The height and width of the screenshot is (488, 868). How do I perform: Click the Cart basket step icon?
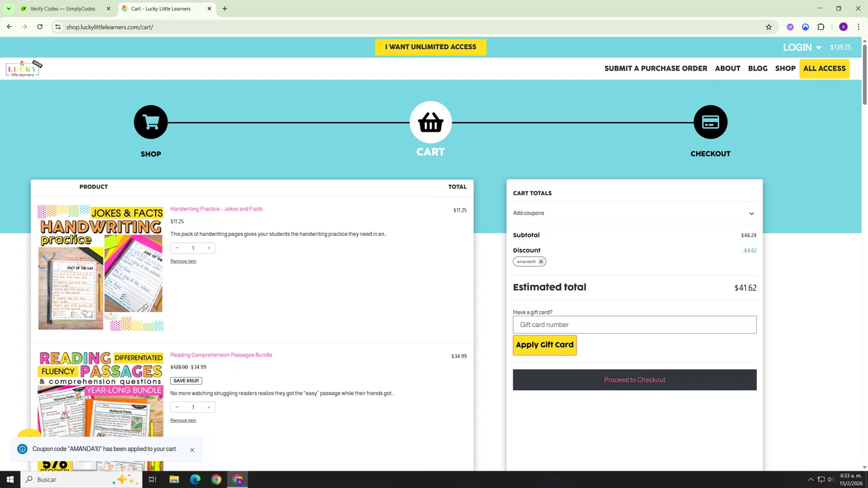click(x=431, y=122)
